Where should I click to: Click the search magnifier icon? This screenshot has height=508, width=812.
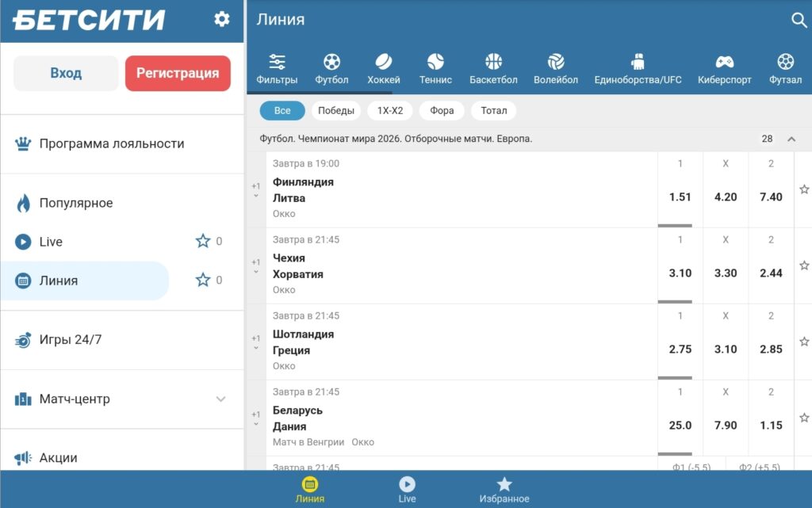(x=799, y=21)
